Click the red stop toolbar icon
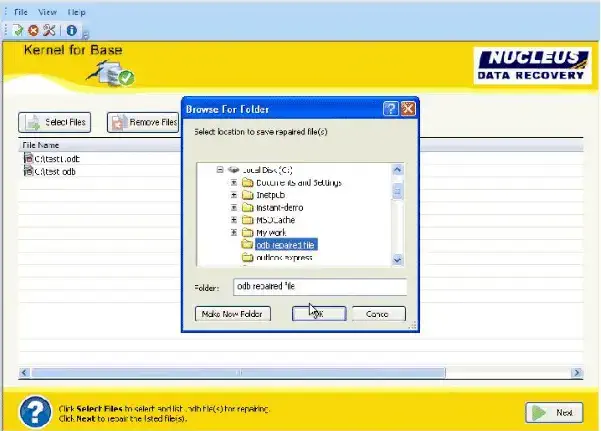 33,30
